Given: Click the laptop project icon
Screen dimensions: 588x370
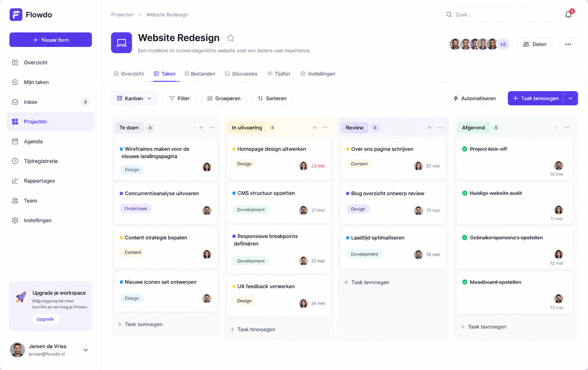Looking at the screenshot, I should click(121, 43).
